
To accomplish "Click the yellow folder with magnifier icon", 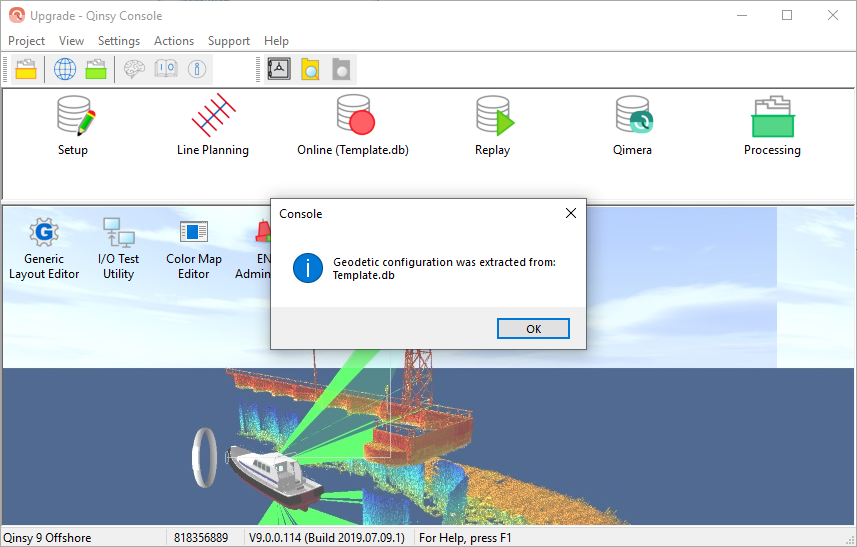I will (310, 69).
